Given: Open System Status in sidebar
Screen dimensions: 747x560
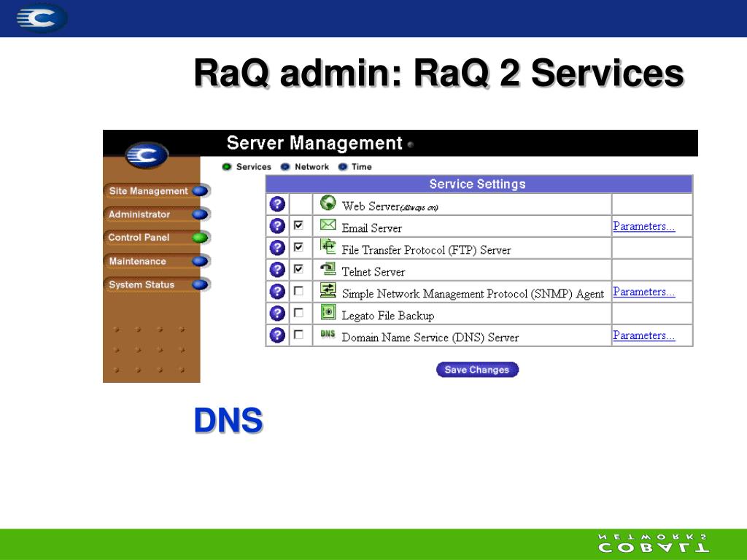Looking at the screenshot, I should (x=156, y=284).
